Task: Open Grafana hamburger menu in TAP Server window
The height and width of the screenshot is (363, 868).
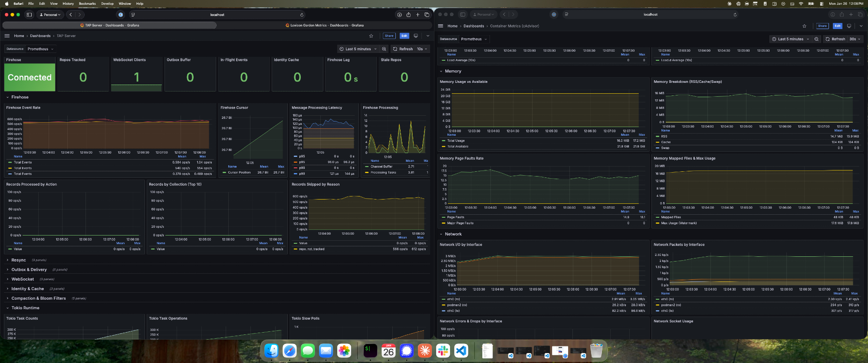Action: pyautogui.click(x=7, y=36)
